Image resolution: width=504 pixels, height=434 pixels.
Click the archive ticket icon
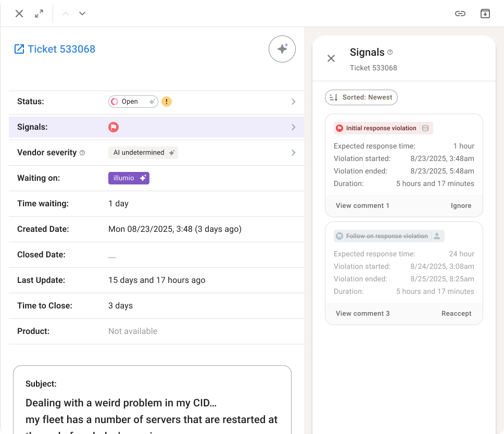tap(485, 14)
